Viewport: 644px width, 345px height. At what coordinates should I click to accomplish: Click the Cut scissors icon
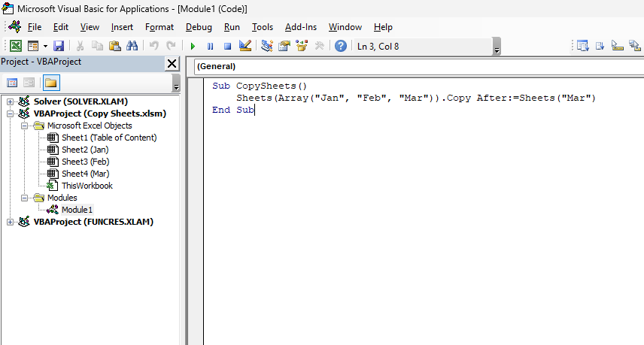pyautogui.click(x=80, y=46)
